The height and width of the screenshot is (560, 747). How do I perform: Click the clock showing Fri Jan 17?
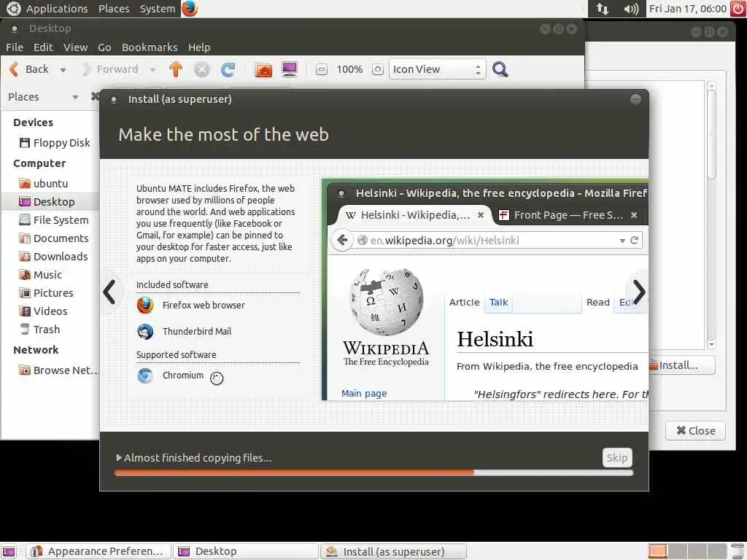[687, 9]
